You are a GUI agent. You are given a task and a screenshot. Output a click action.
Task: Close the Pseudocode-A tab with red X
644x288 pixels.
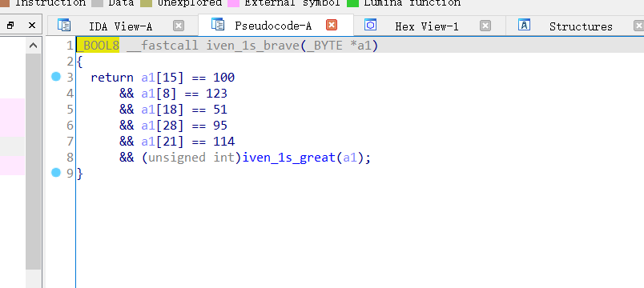click(x=332, y=26)
